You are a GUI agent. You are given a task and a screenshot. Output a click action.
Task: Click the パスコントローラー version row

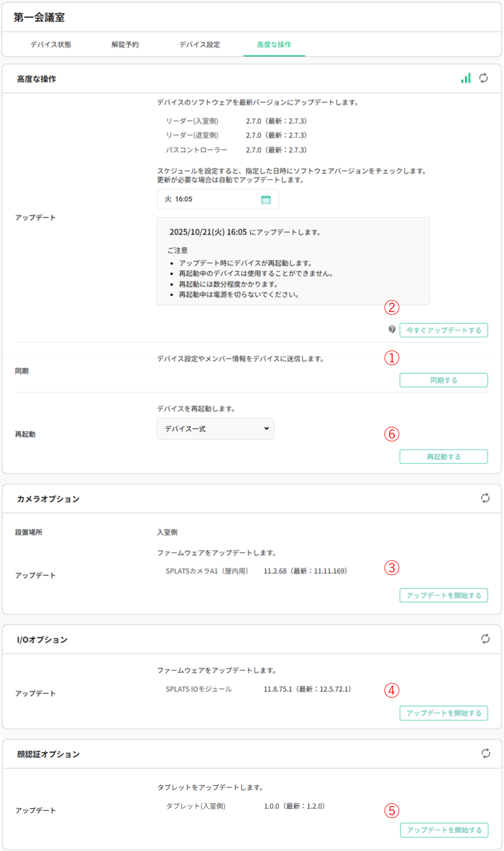point(236,150)
